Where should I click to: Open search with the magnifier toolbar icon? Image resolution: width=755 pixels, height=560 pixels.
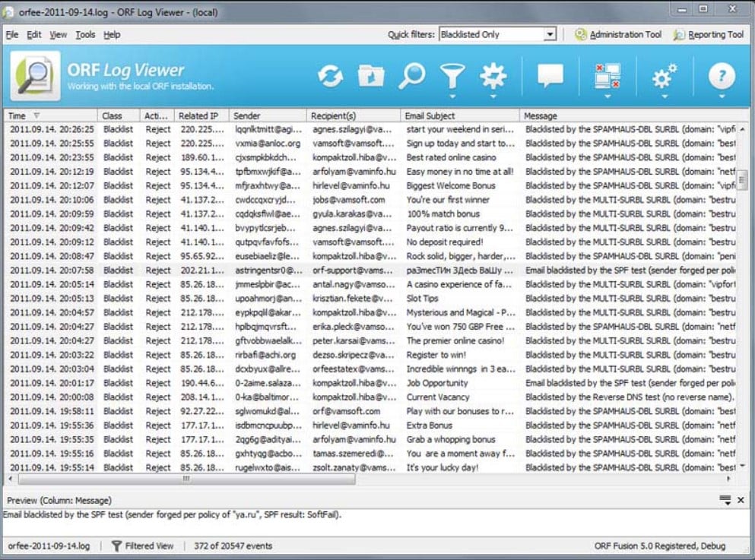pos(411,76)
